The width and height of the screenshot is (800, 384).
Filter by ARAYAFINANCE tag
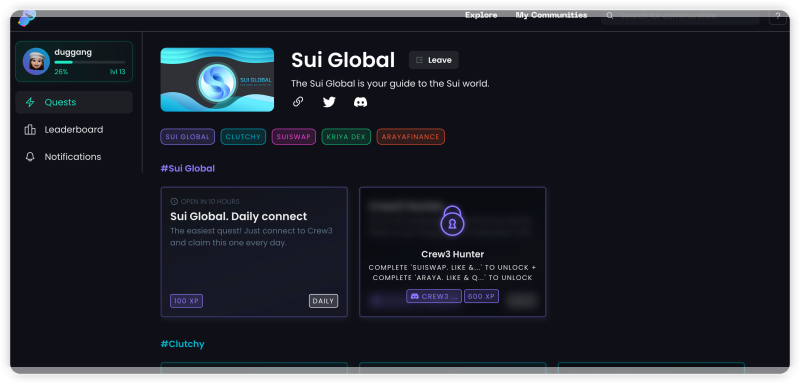point(411,137)
